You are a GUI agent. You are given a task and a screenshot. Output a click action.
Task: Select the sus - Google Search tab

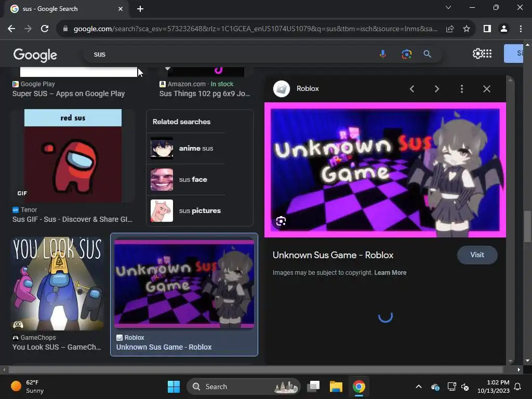[64, 9]
